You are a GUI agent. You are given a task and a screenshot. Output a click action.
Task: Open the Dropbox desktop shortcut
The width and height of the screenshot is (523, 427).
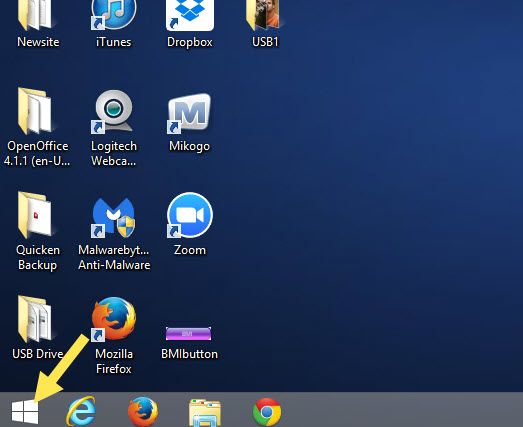[190, 15]
